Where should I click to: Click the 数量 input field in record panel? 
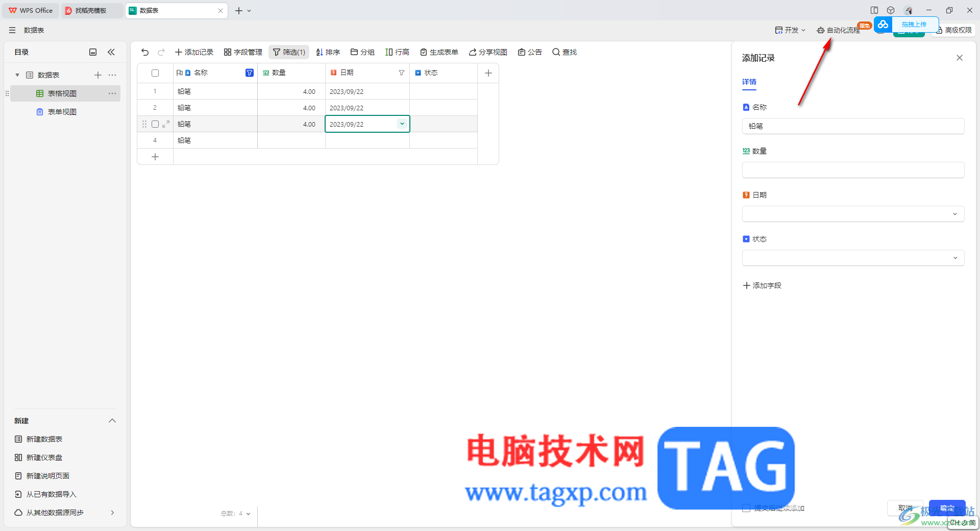coord(853,170)
